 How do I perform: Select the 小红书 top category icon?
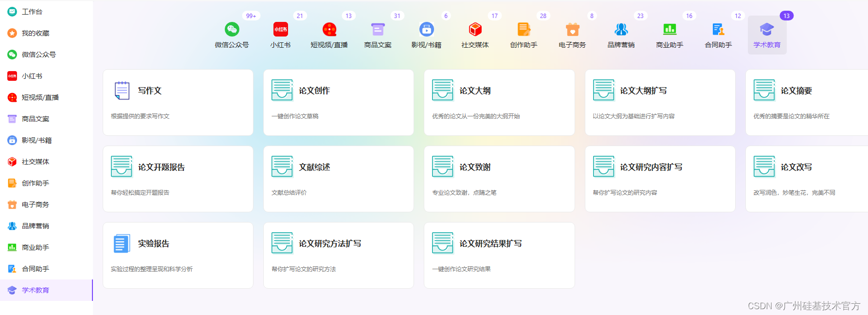(x=281, y=29)
